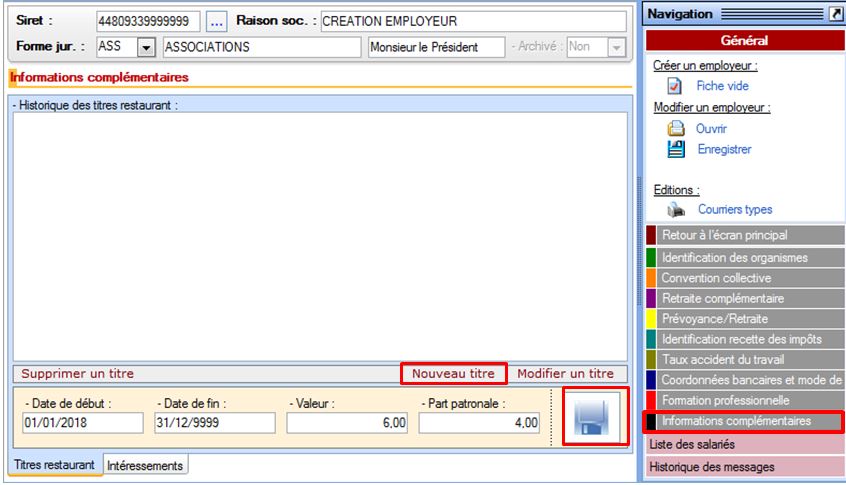The width and height of the screenshot is (846, 485).
Task: Click the ellipsis button next to Siret
Action: click(216, 22)
